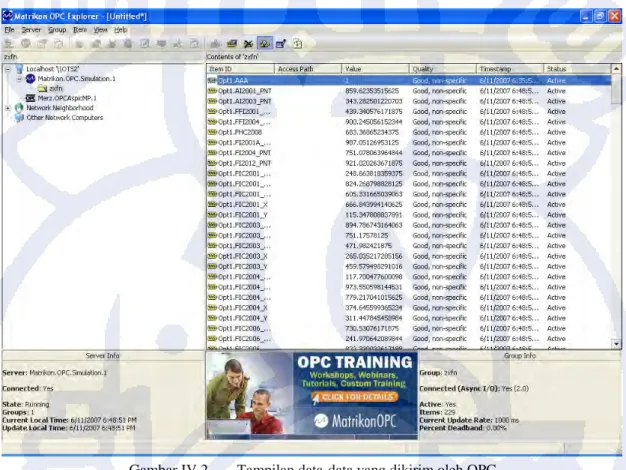Click the Timestamp column header
This screenshot has height=470, width=626.
[510, 69]
